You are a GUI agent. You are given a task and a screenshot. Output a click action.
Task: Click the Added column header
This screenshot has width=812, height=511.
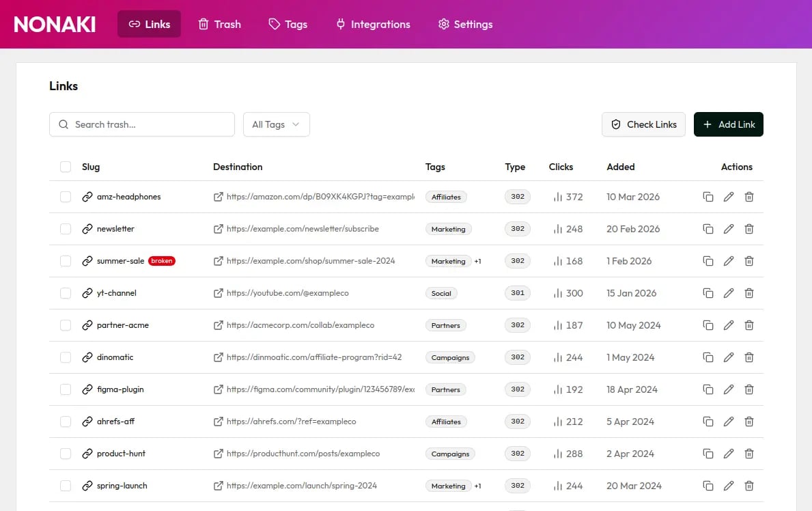(620, 167)
